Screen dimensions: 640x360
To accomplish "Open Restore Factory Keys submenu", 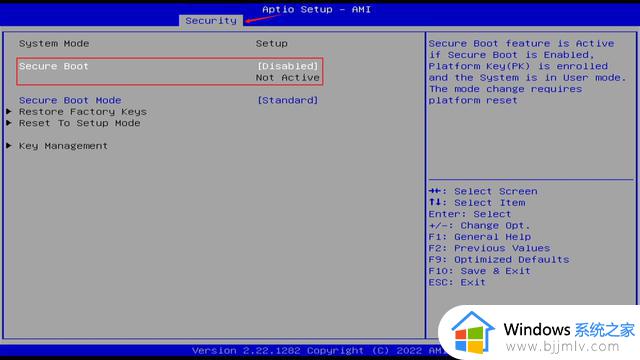I will coord(82,111).
